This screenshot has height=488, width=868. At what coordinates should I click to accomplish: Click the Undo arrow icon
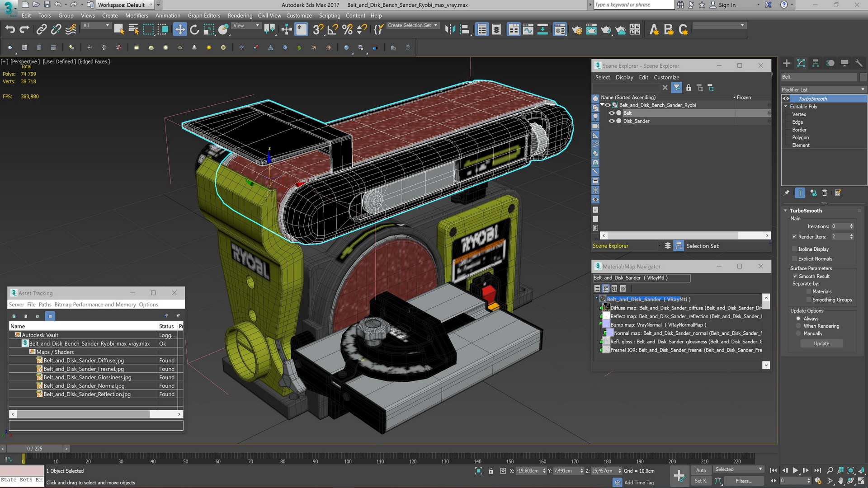click(x=10, y=30)
